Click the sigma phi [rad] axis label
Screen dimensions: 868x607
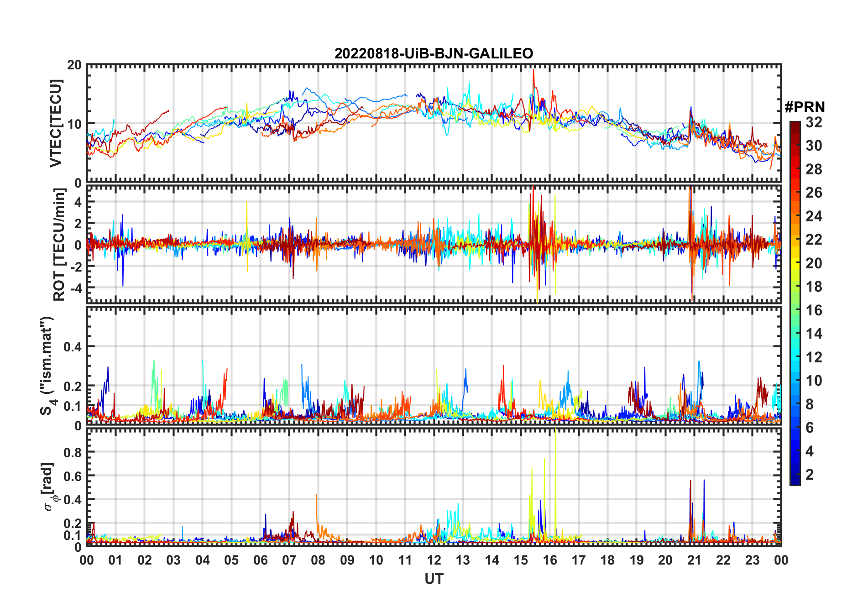49,487
